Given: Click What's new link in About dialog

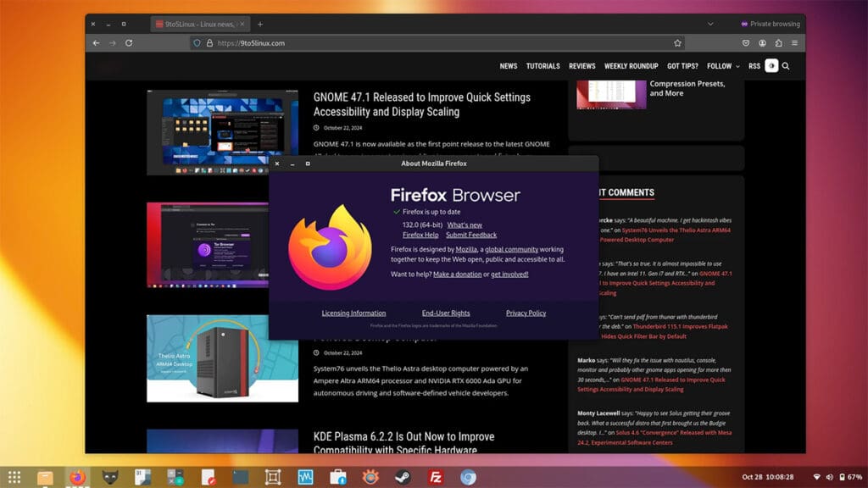Looking at the screenshot, I should point(465,225).
